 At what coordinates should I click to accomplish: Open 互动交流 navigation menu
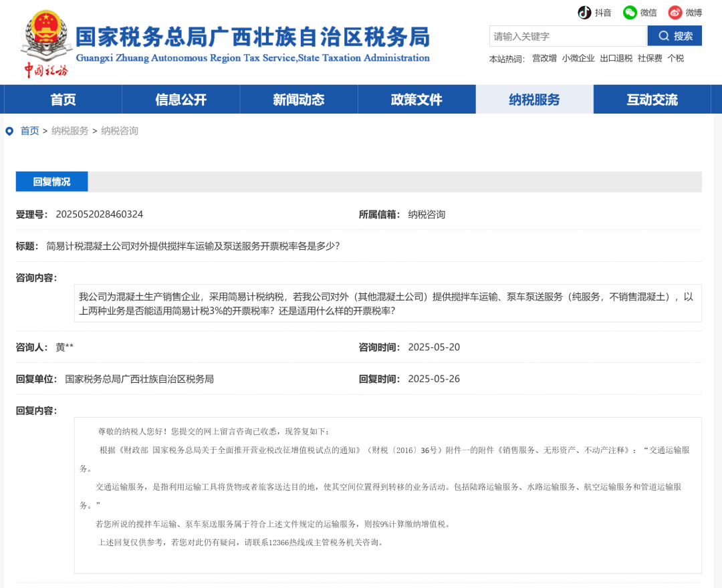coord(652,100)
